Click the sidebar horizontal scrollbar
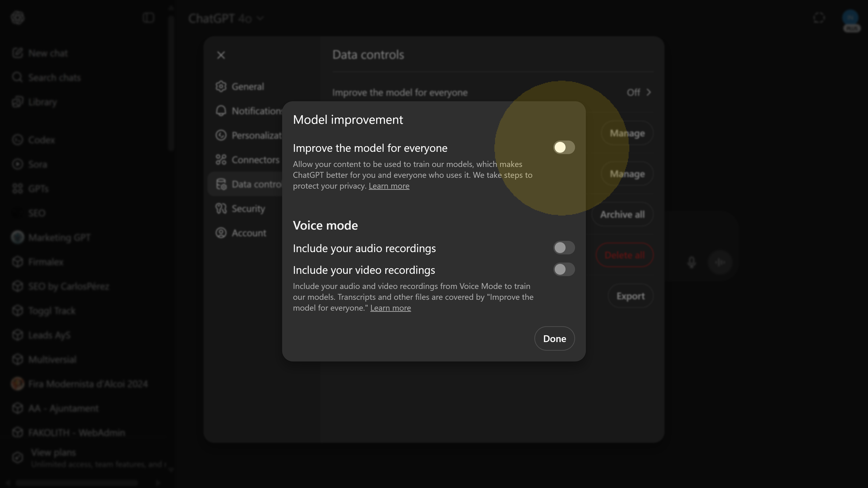868x488 pixels. tap(77, 483)
